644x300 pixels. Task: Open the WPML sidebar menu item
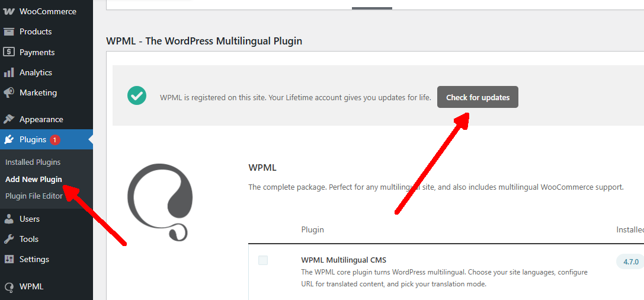pos(31,286)
